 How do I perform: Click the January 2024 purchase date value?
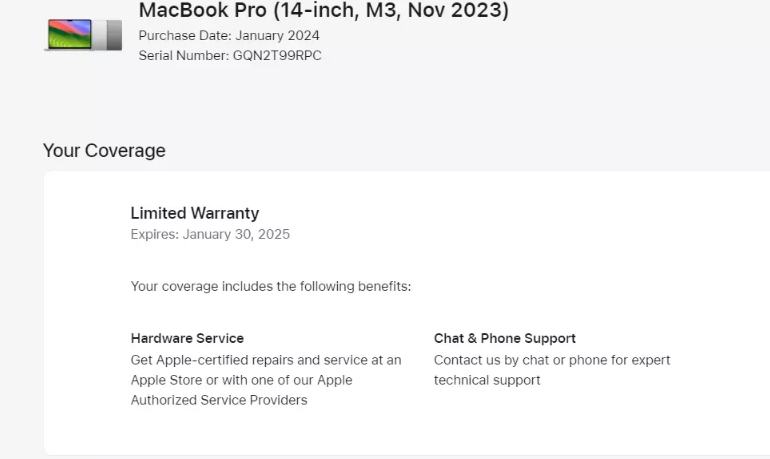tap(277, 35)
